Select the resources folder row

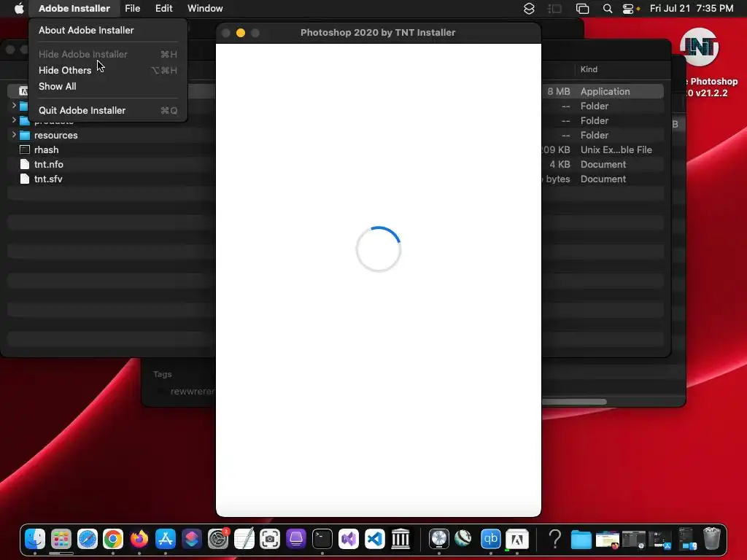[111, 135]
